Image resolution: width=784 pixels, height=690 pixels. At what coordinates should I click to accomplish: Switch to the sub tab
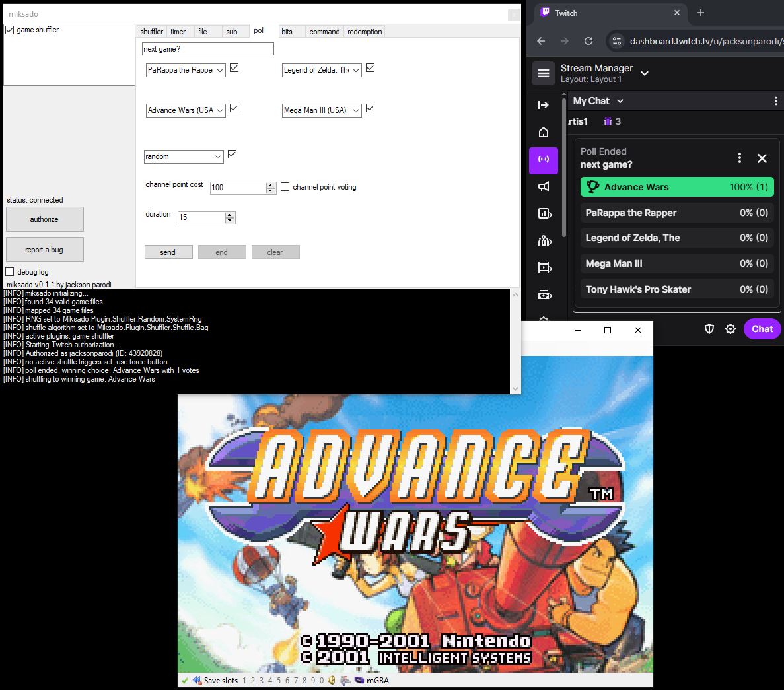(x=231, y=32)
